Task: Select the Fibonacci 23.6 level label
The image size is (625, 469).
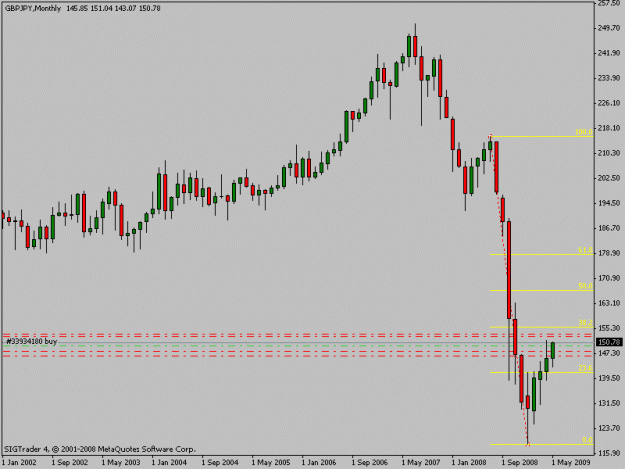Action: click(585, 368)
